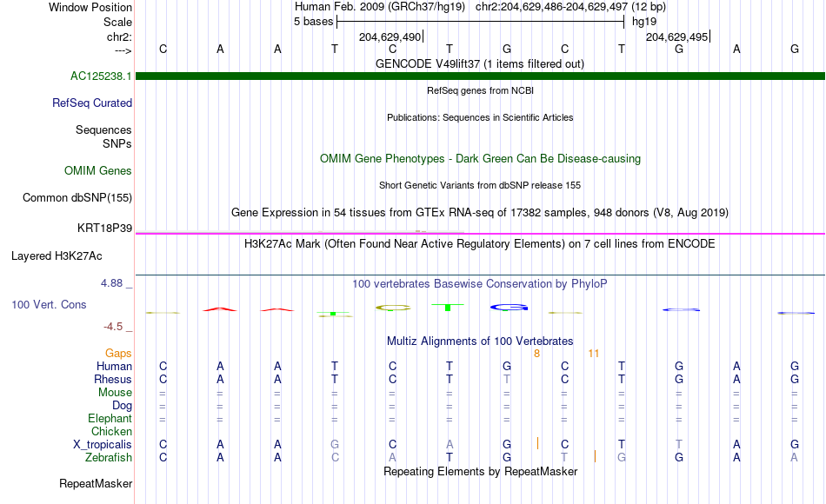Click the dark green AC125238.1 gene bar

[x=481, y=76]
